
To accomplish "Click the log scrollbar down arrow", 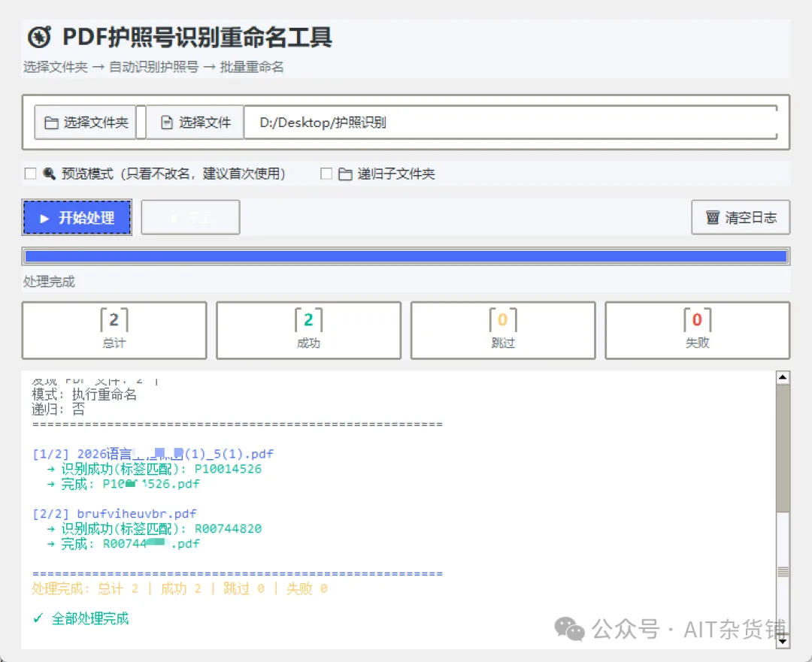I will point(783,641).
